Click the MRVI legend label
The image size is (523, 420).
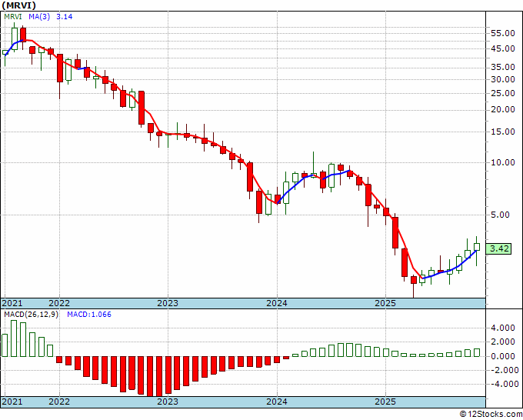point(13,16)
